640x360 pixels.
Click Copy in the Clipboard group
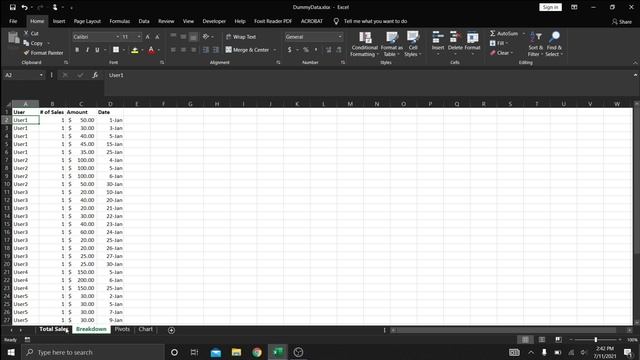pyautogui.click(x=33, y=43)
